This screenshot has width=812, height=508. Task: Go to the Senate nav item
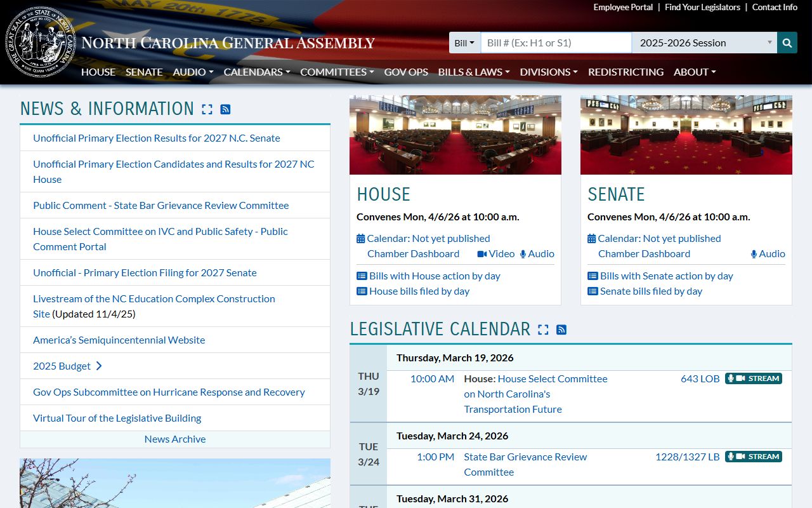coord(144,72)
